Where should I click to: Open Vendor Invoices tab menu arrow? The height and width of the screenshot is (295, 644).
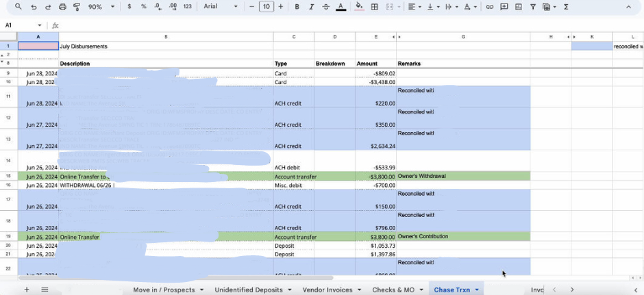tap(360, 290)
